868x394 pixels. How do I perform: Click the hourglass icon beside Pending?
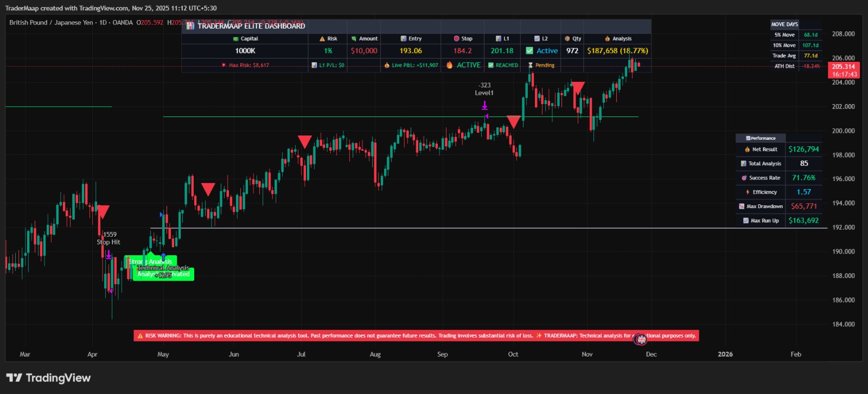pos(531,65)
